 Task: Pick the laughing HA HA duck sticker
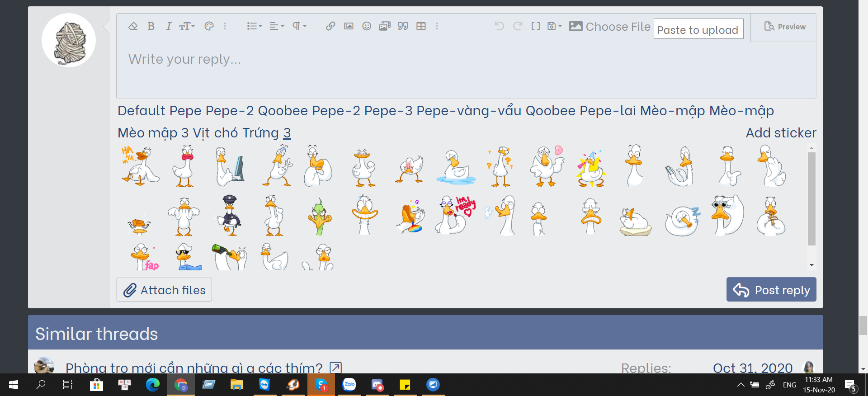[140, 165]
